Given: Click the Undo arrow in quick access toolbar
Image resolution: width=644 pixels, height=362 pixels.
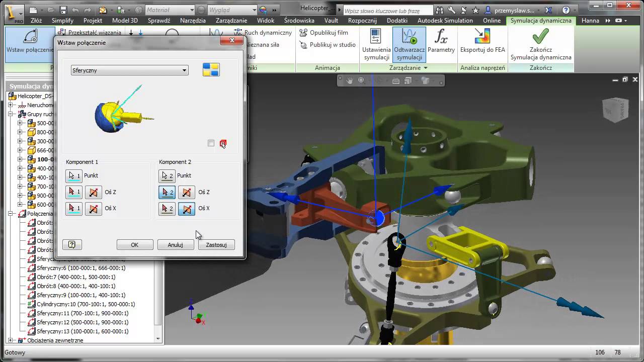Looking at the screenshot, I should [76, 10].
